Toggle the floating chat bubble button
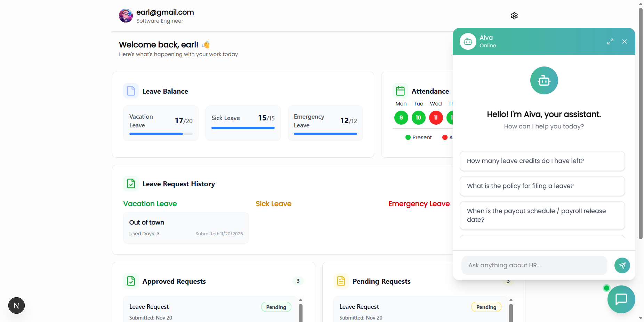Image resolution: width=644 pixels, height=322 pixels. point(621,299)
